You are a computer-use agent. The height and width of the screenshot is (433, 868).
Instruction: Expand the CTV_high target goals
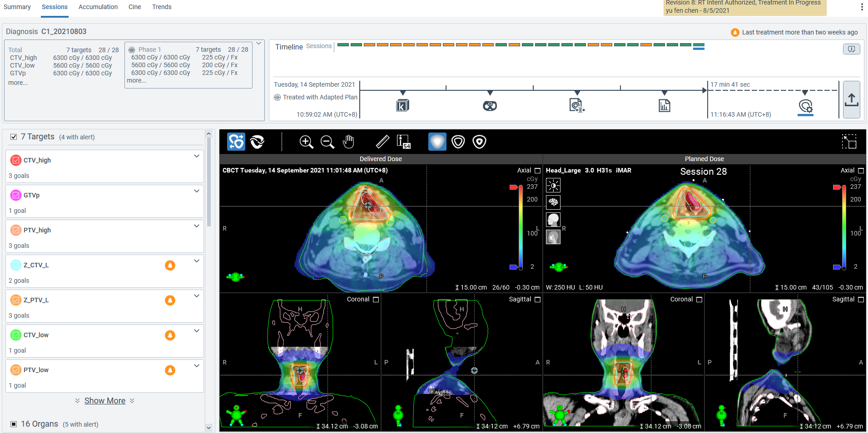(197, 156)
